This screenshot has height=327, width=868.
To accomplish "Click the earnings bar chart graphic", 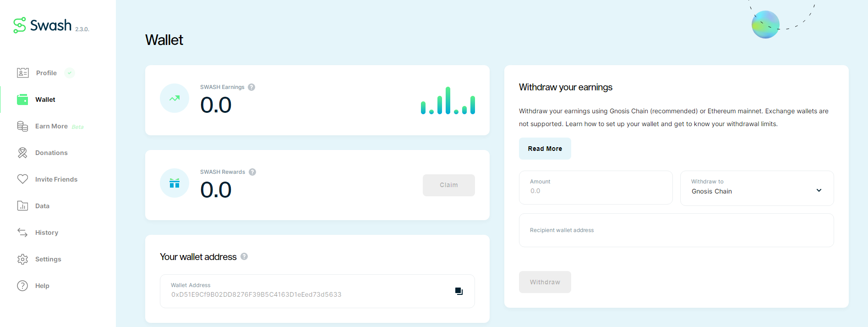I will [448, 100].
